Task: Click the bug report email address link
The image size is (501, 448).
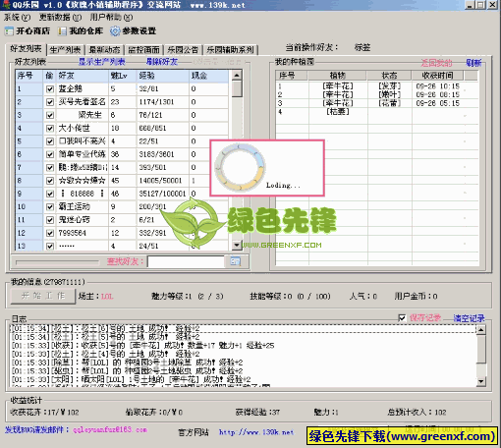Action: coord(110,429)
